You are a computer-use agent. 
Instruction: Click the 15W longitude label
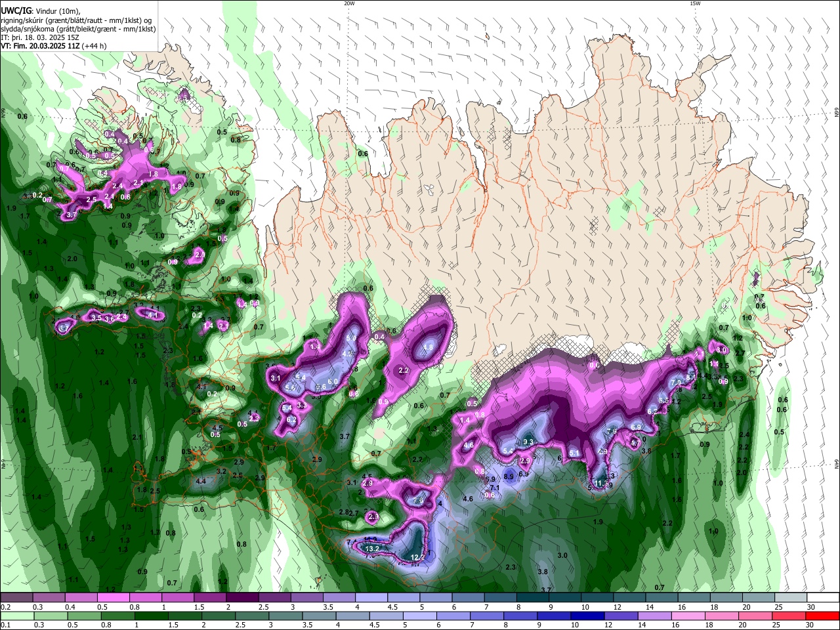coord(695,3)
